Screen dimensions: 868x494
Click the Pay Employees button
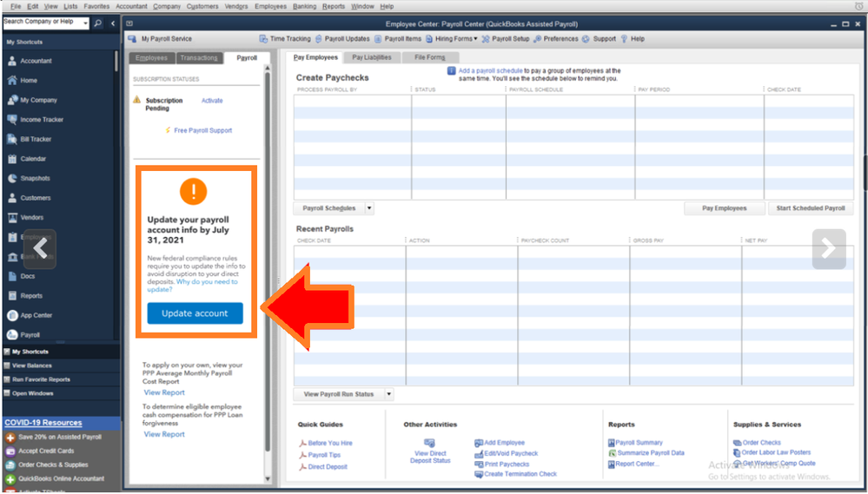[x=724, y=208]
